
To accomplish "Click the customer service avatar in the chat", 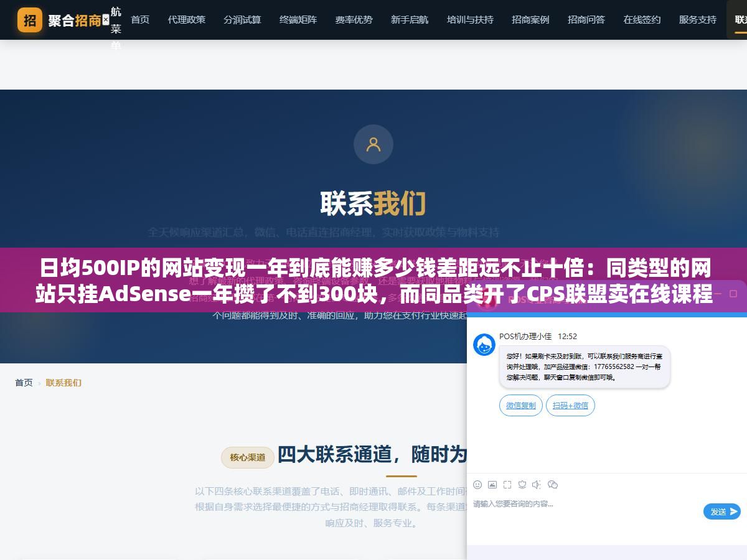I will pyautogui.click(x=484, y=345).
